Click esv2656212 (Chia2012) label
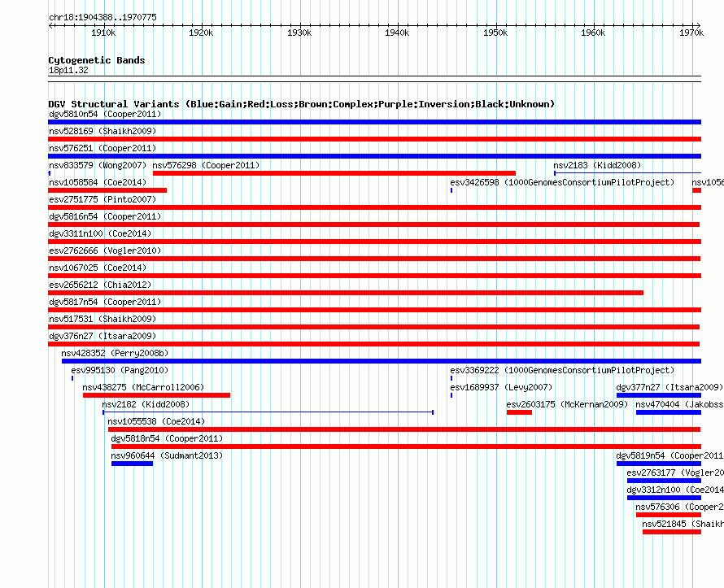The height and width of the screenshot is (588, 724). click(100, 285)
